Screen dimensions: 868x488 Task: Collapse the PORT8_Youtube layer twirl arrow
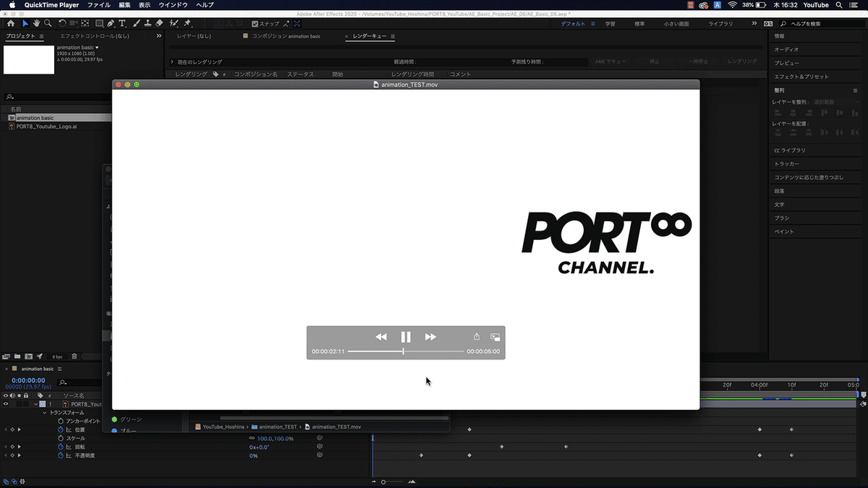[35, 404]
